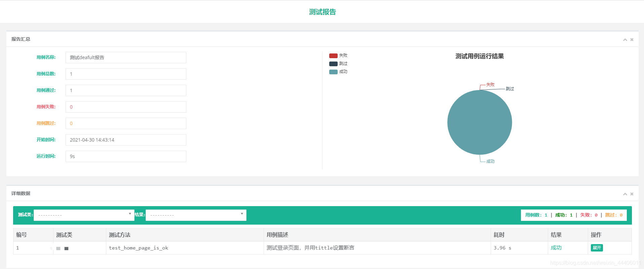Click the 用例跳过 input field
This screenshot has width=644, height=269.
click(x=126, y=123)
